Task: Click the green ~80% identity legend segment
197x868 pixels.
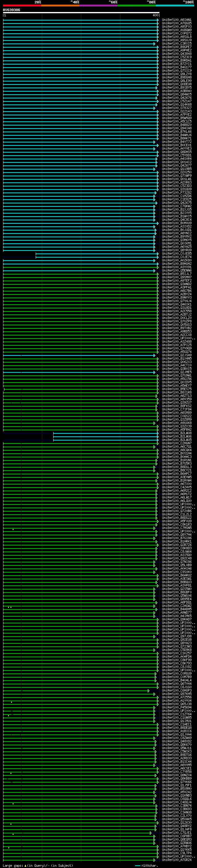Action: 137,6
